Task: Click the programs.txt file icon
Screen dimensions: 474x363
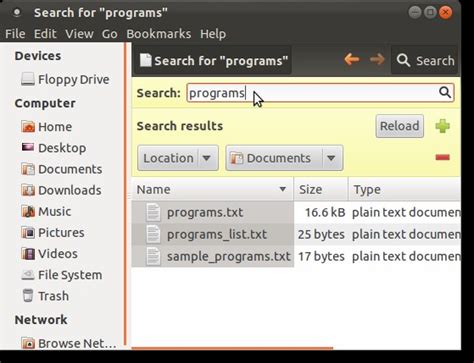Action: (x=153, y=212)
